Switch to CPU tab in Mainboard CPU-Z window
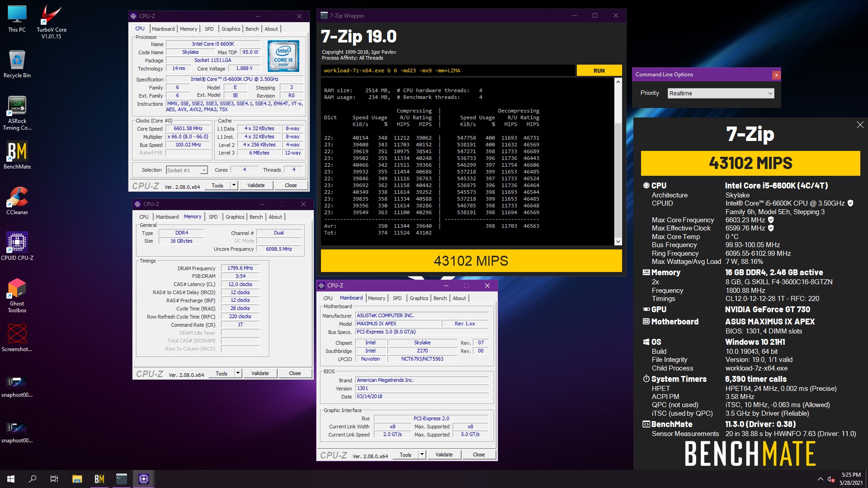 tap(328, 298)
